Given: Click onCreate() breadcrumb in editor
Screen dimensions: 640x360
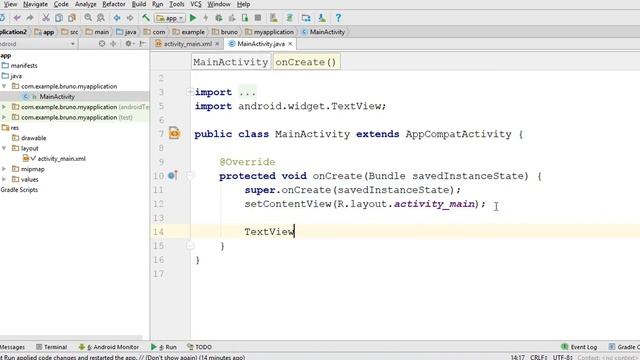Looking at the screenshot, I should pyautogui.click(x=306, y=62).
